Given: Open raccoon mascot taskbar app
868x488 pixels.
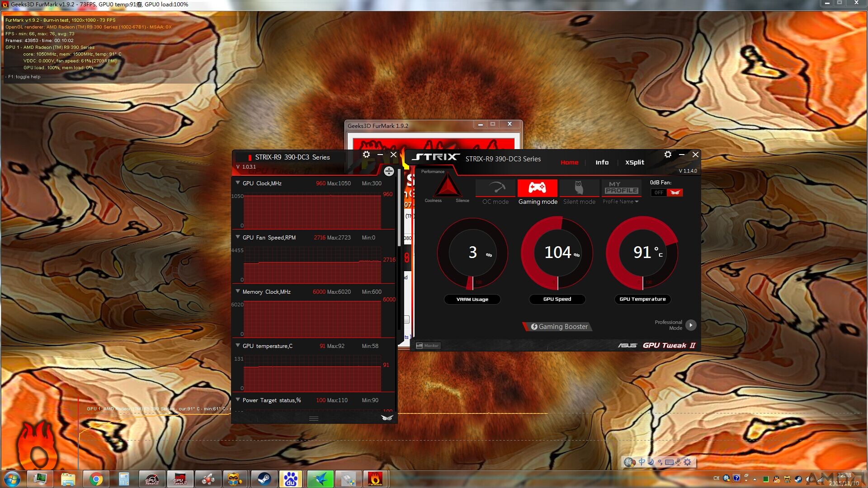Looking at the screenshot, I should [x=234, y=479].
